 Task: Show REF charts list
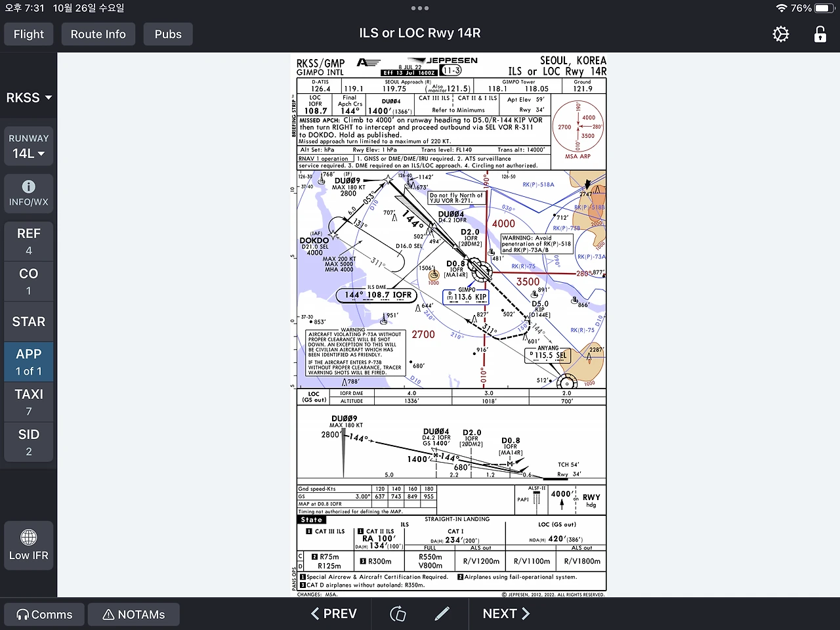pos(29,241)
